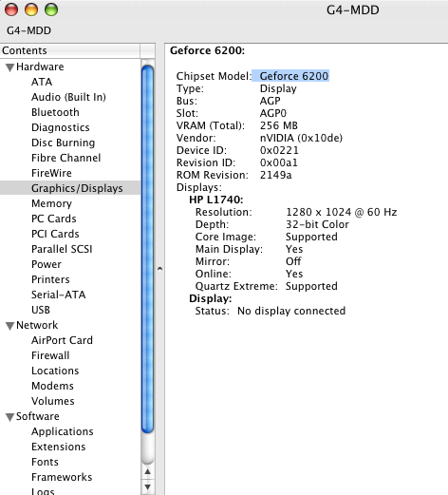Collapse the Software section triangle

(x=9, y=417)
